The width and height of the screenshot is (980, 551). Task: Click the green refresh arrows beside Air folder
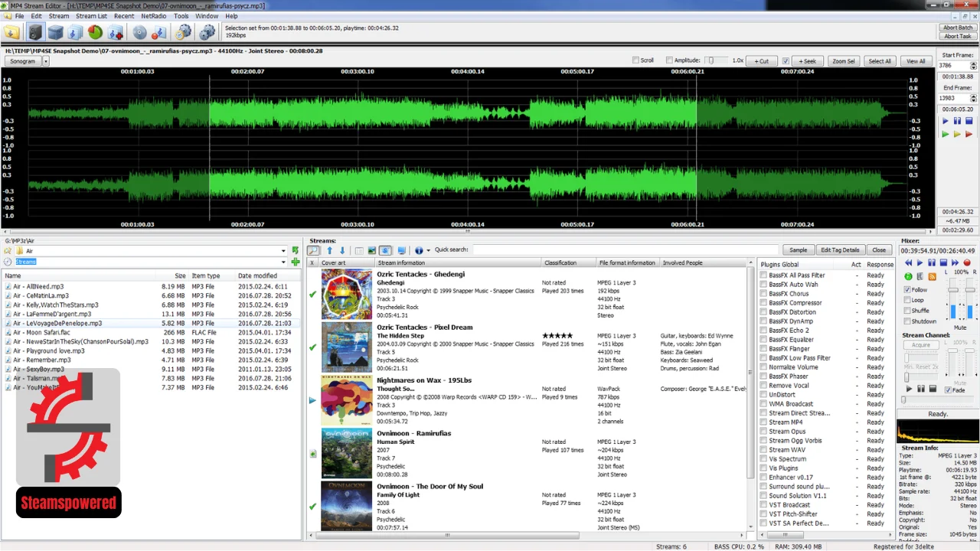click(x=296, y=251)
